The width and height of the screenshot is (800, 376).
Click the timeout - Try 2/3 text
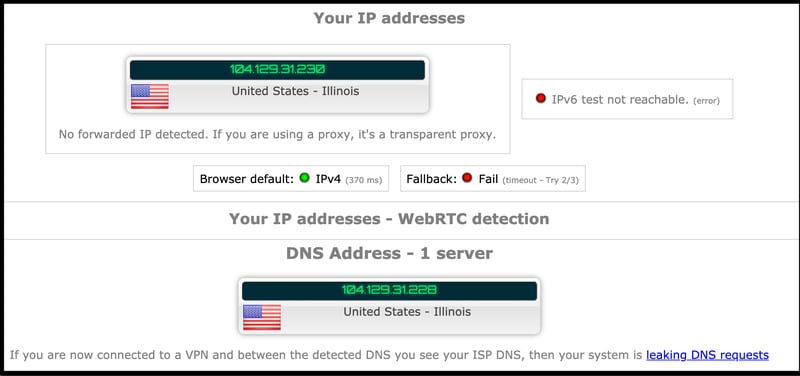point(540,180)
